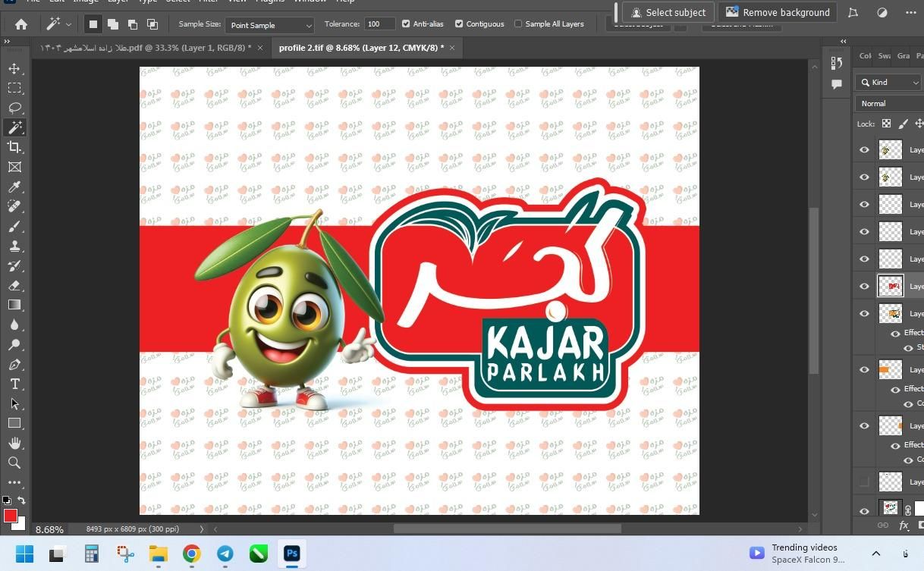Select the Gradient tool

coord(14,305)
